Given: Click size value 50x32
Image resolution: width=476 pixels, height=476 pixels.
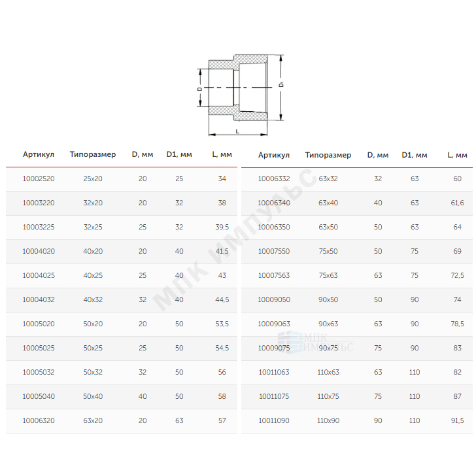Looking at the screenshot, I should (x=93, y=372).
